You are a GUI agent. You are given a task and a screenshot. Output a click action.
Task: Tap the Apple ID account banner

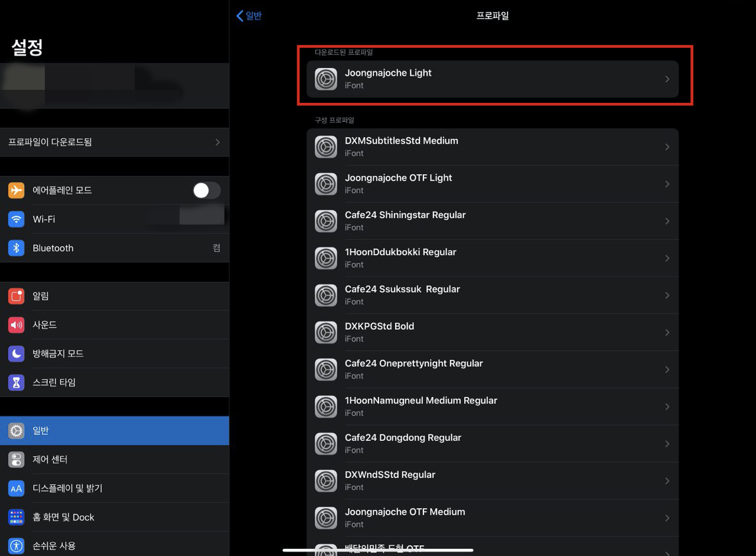click(x=115, y=86)
